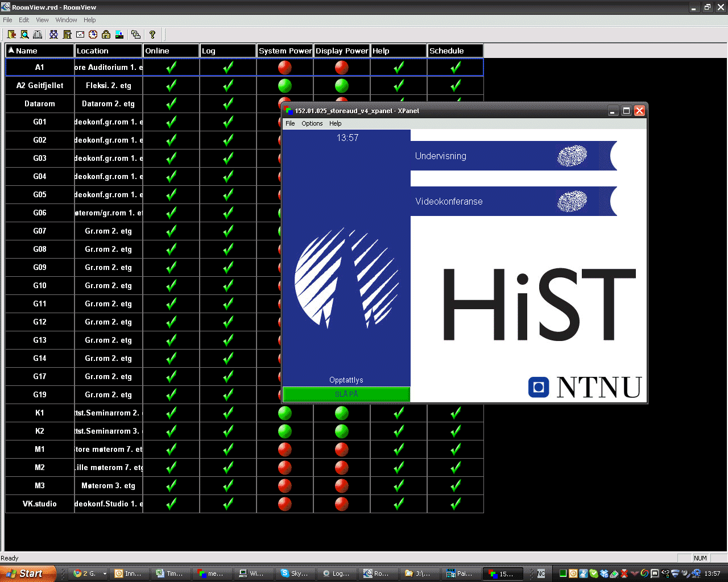Click the XPanel window title icon
This screenshot has width=728, height=582.
[x=289, y=111]
